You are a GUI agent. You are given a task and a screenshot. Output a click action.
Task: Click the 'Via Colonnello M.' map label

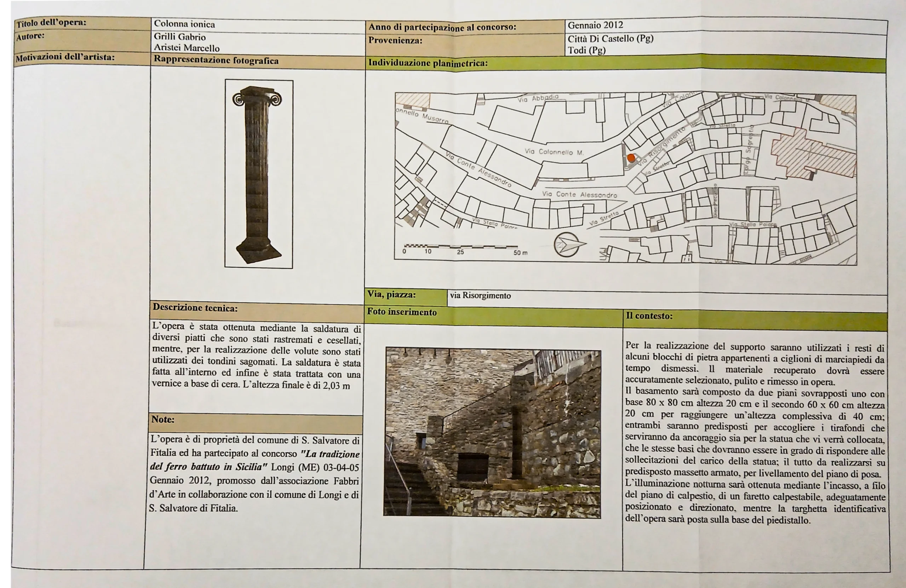pos(554,152)
